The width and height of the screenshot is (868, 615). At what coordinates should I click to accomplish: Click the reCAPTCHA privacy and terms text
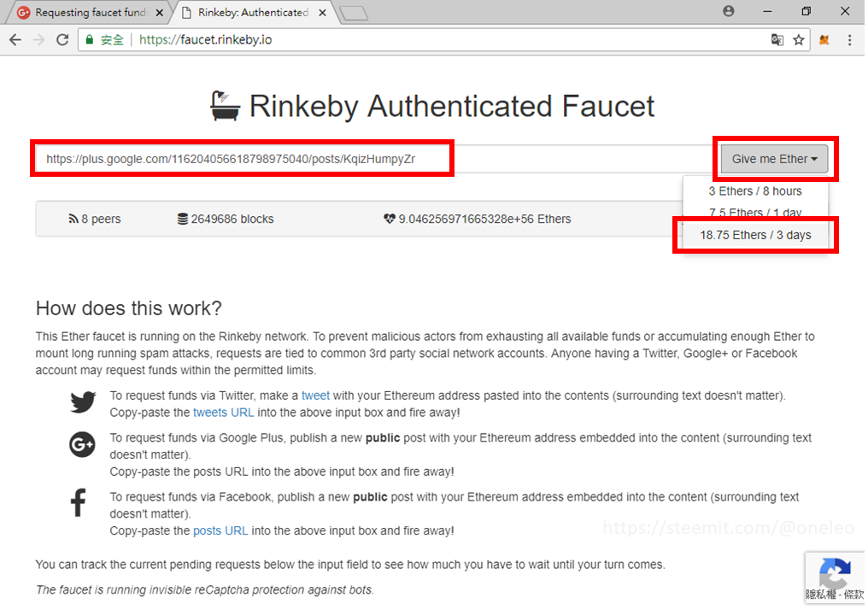[834, 595]
